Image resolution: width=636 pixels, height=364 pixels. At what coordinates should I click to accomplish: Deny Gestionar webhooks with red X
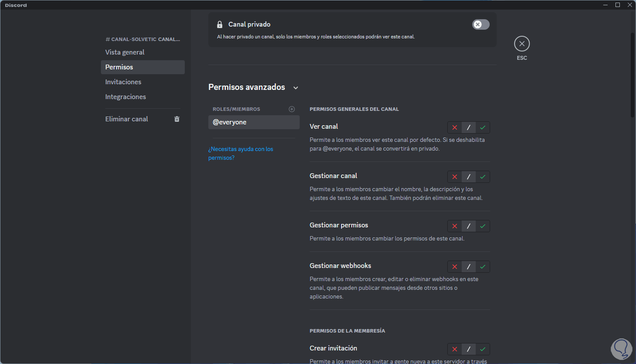[455, 267]
